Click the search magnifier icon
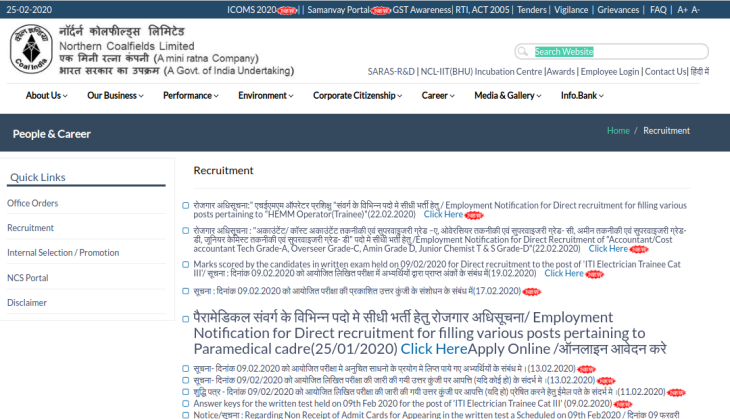 point(523,51)
